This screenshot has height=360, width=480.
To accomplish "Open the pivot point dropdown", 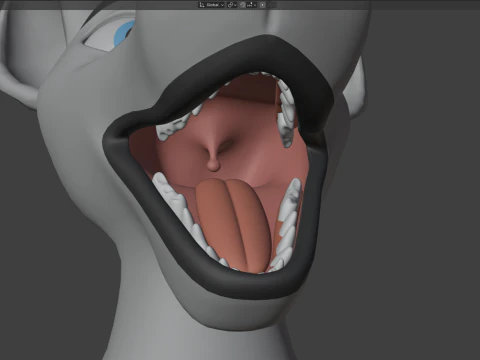I will (x=232, y=5).
